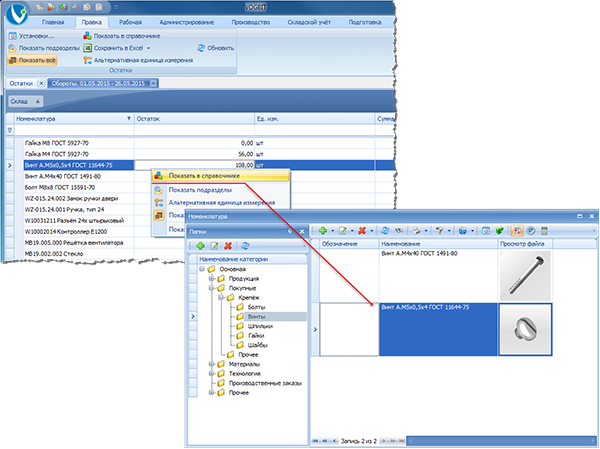Click printer icon in Номенклатура toolbar

416,230
